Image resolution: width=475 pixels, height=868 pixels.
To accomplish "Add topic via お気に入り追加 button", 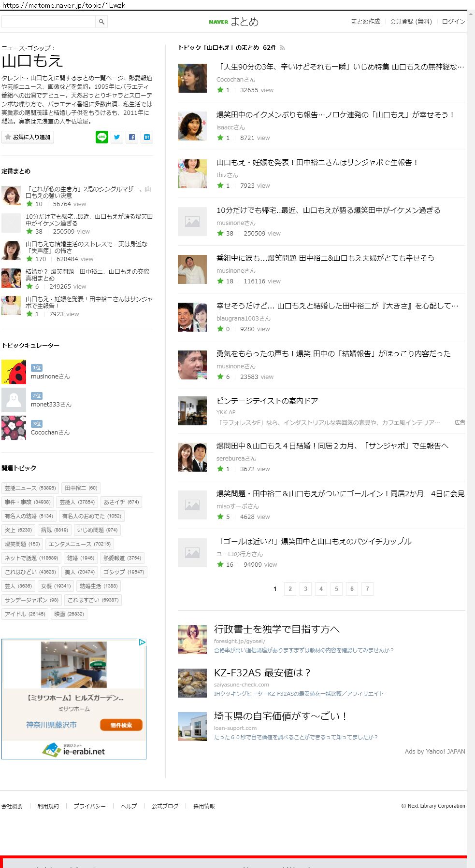I will coord(28,137).
